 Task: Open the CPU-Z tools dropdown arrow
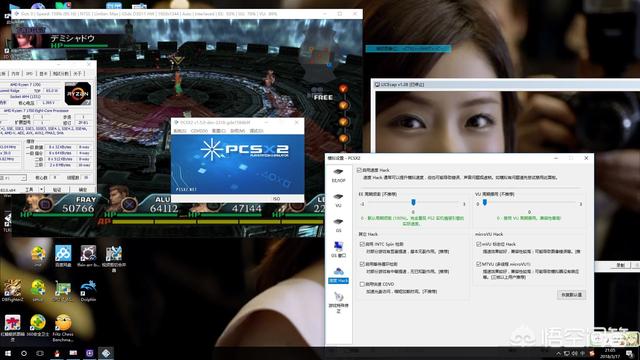pos(41,190)
